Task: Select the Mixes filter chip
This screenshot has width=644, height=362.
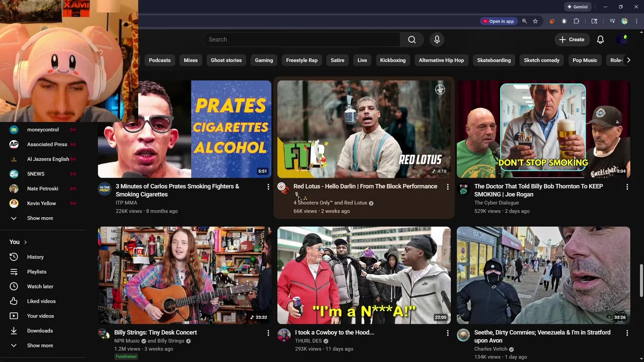Action: pos(191,60)
